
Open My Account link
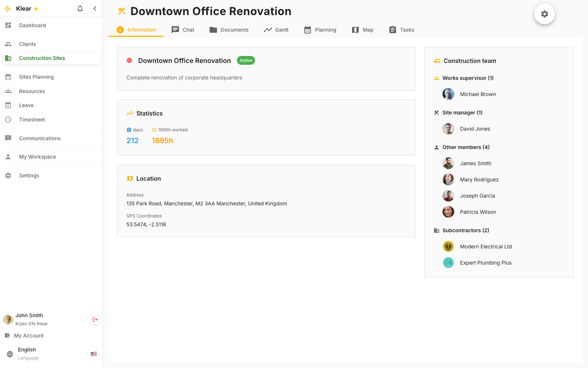29,336
